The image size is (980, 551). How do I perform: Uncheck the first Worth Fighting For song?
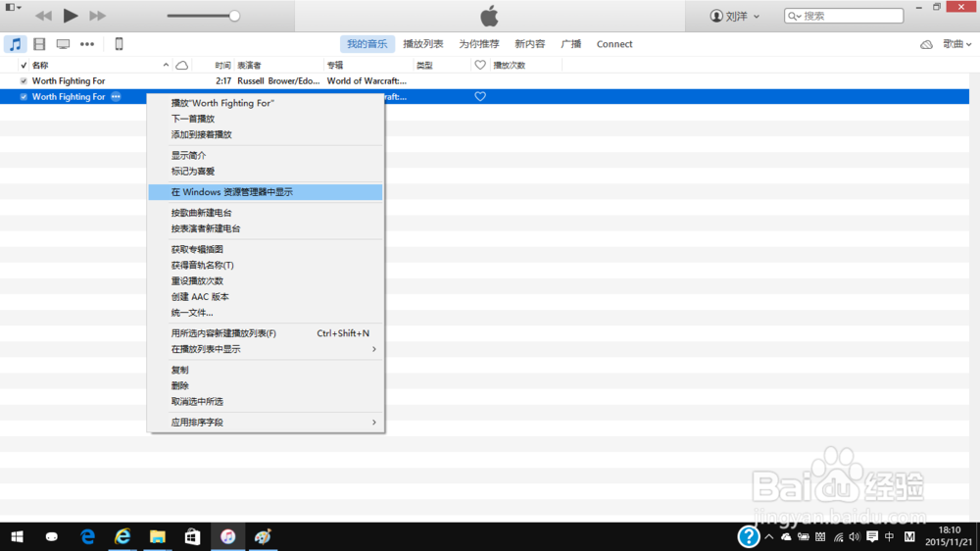pyautogui.click(x=24, y=80)
